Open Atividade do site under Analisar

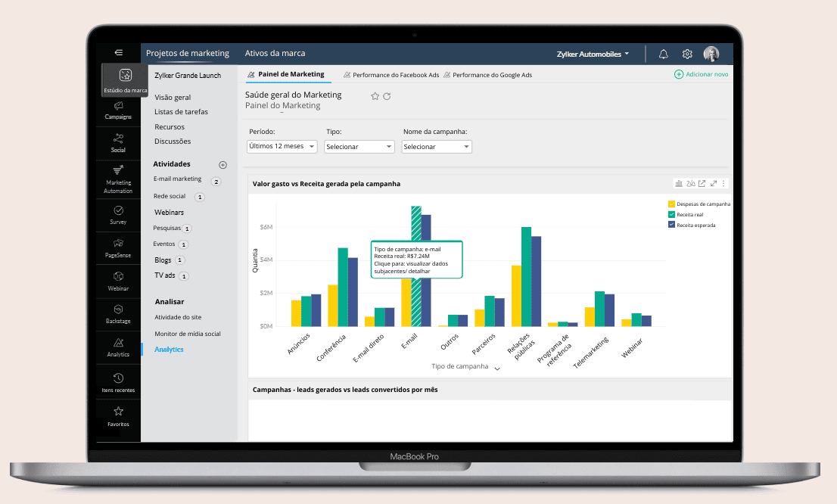(178, 317)
